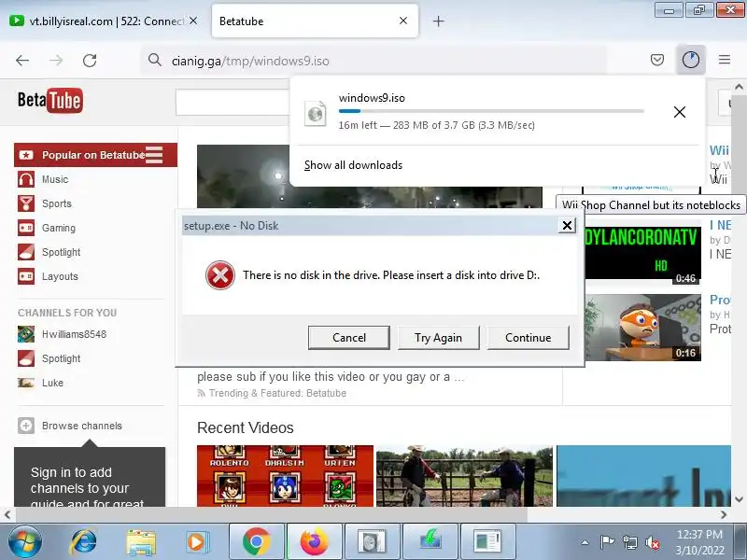The image size is (747, 560).
Task: Go back with the browser back arrow
Action: [x=22, y=61]
